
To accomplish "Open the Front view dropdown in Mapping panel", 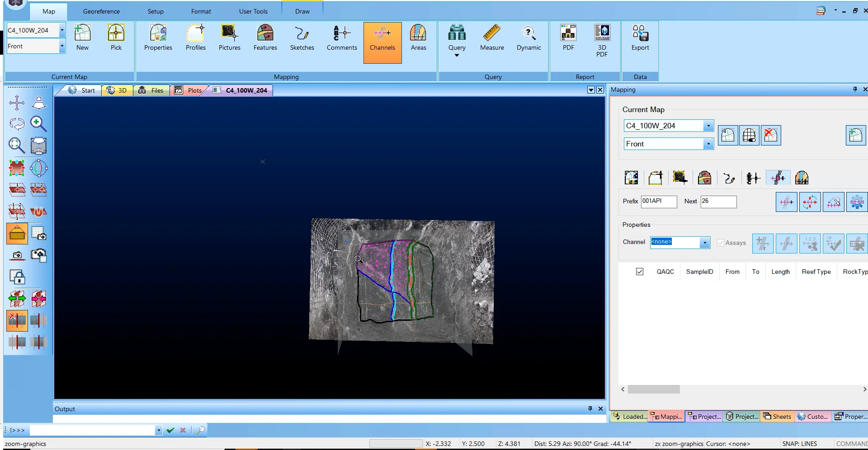I will [708, 144].
